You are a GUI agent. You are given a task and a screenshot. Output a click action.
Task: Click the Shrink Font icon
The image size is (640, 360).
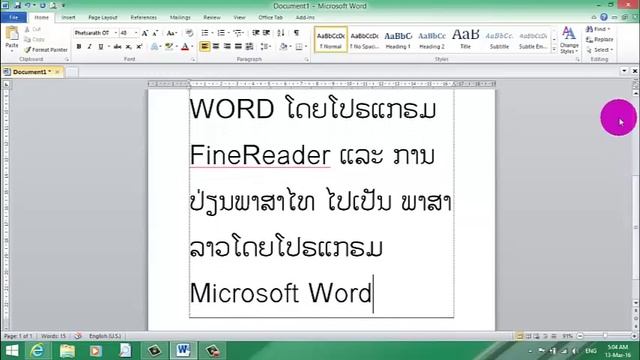tap(155, 33)
